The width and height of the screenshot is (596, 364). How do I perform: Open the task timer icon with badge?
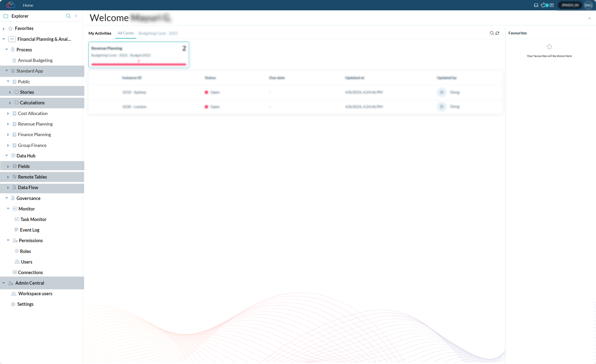pos(543,5)
